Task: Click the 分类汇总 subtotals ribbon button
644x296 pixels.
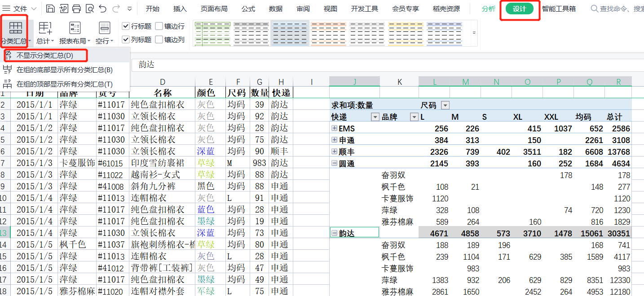Action: [x=15, y=33]
